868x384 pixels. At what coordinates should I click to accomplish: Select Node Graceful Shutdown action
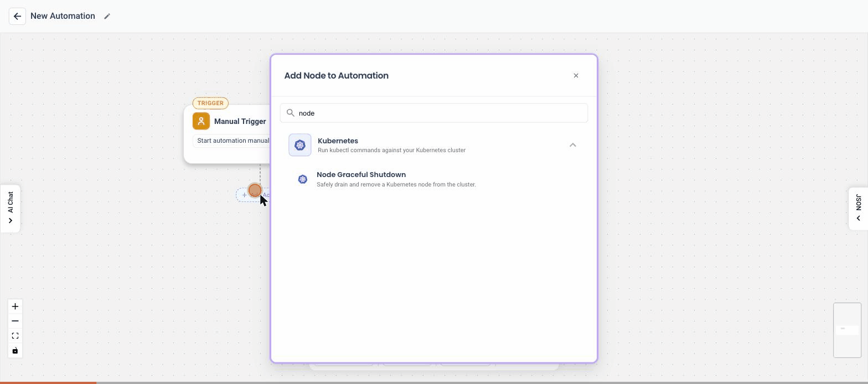(x=433, y=179)
